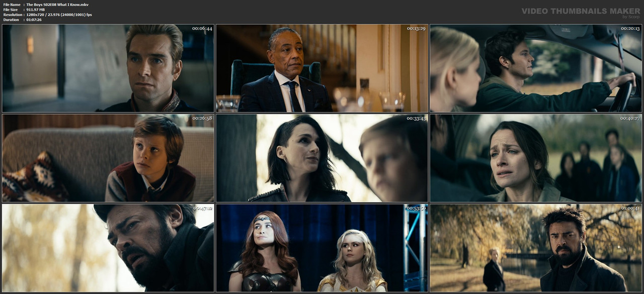Screen dimensions: 644x294
Task: Click the 'File Name' header label
Action: (12, 5)
